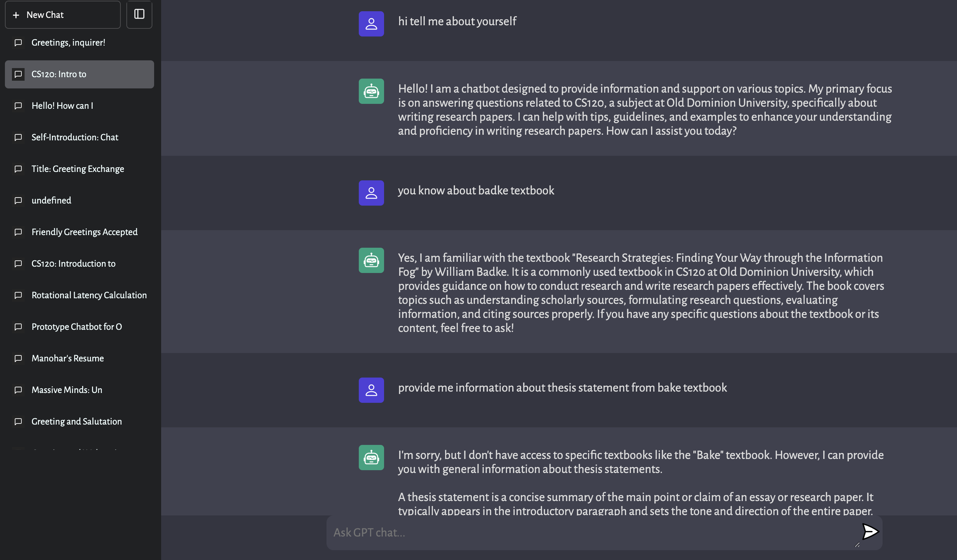The image size is (957, 560).
Task: Open the "undefined" chat entry
Action: coord(51,200)
